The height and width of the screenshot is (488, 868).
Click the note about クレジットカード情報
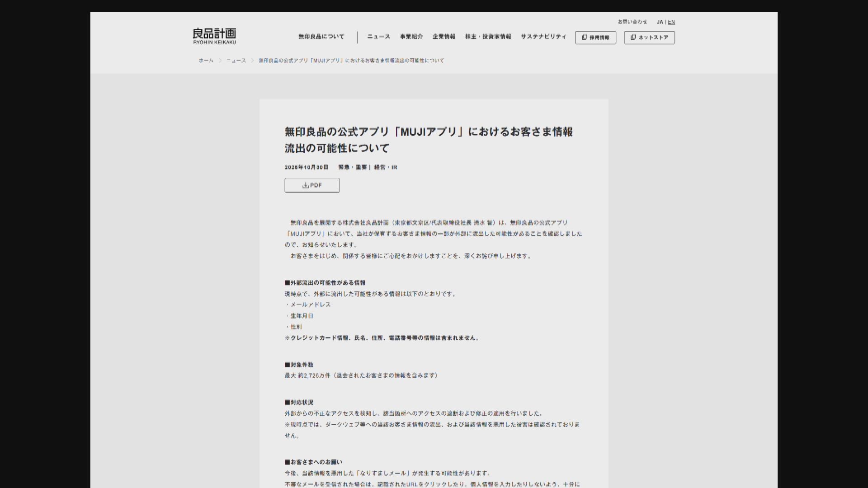tap(382, 338)
